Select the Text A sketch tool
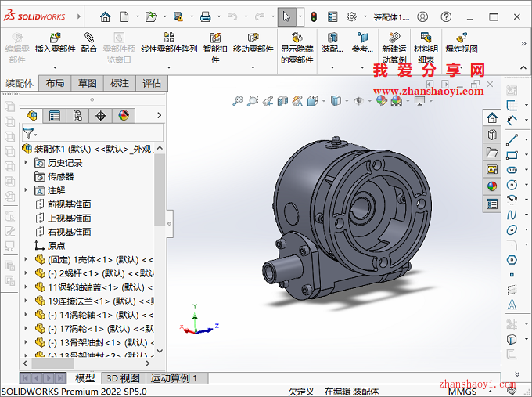 tap(512, 305)
